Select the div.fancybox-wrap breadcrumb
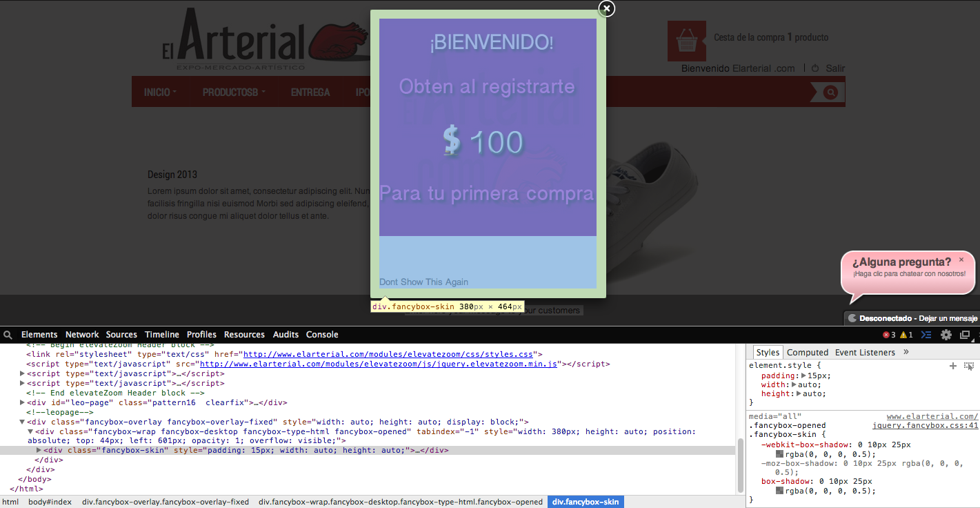Viewport: 980px width, 508px height. coord(401,502)
